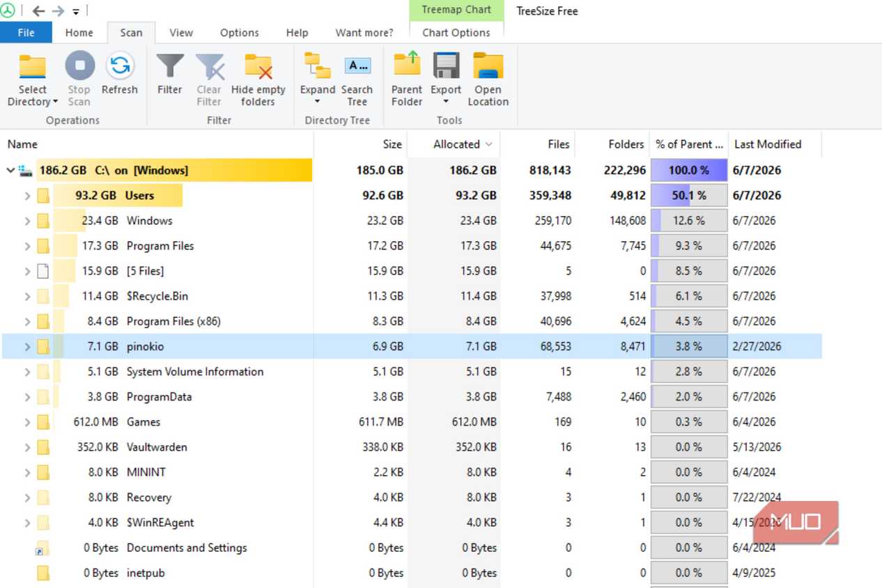The image size is (882, 588).
Task: Click the 50.1 % bar for Users
Action: 689,196
